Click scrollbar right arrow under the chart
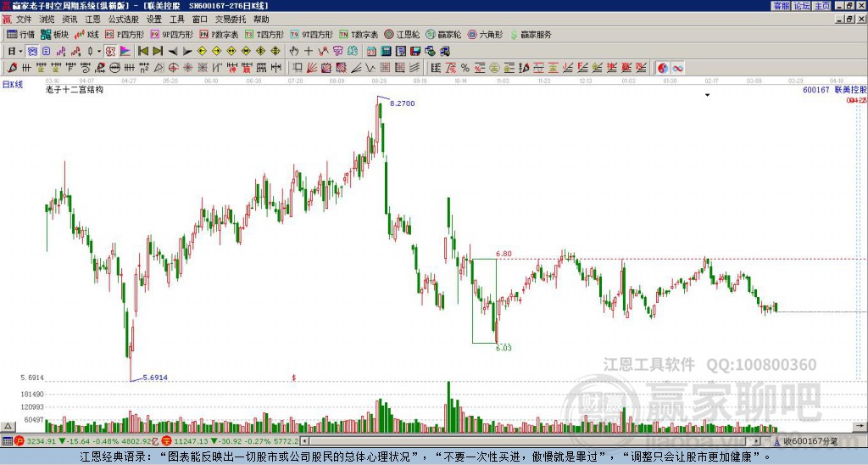 [757, 441]
